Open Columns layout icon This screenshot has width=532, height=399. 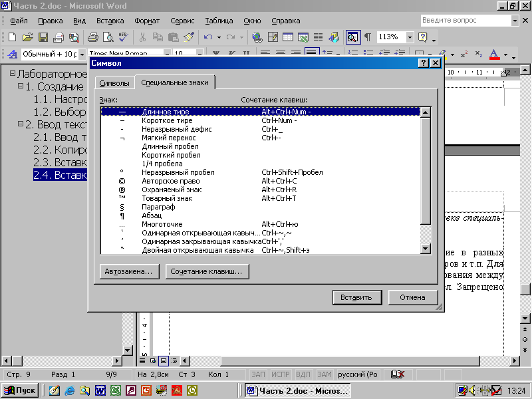[x=319, y=37]
